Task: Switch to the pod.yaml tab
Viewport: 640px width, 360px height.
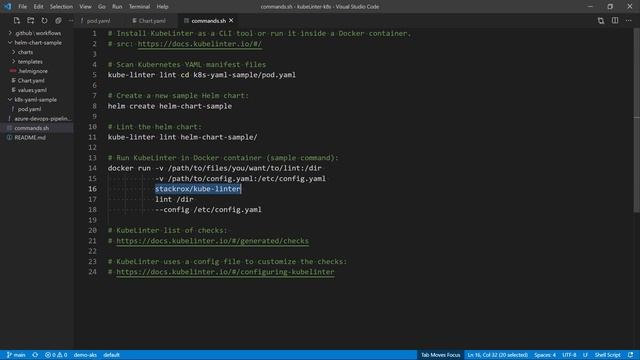Action: 98,21
